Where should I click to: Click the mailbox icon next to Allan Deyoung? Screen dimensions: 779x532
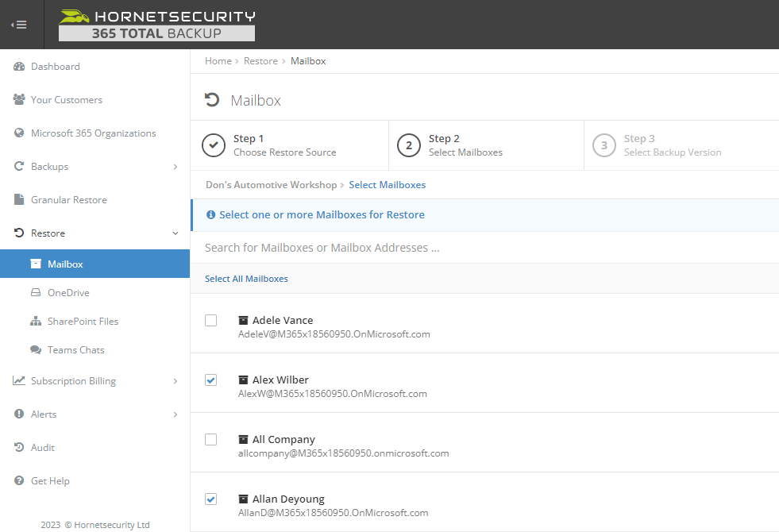coord(244,499)
